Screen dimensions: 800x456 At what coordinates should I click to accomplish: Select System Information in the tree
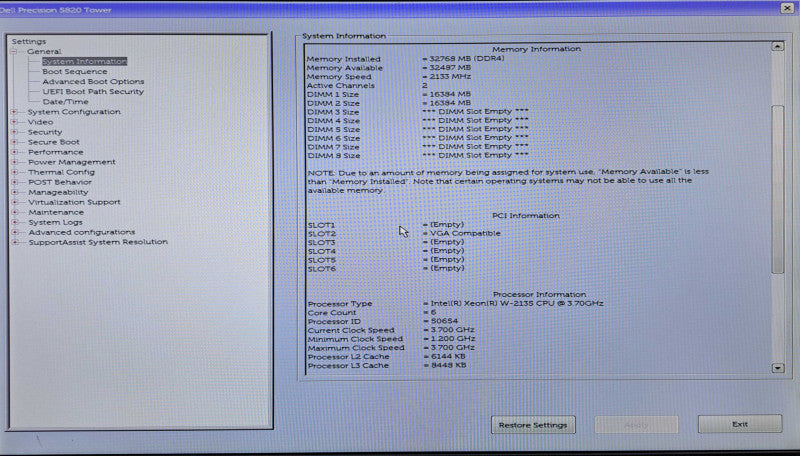point(85,61)
